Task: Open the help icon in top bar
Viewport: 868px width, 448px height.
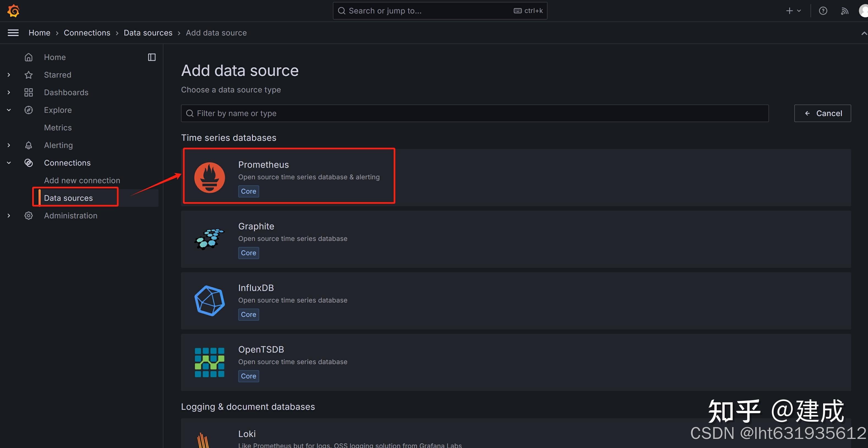Action: click(x=823, y=10)
